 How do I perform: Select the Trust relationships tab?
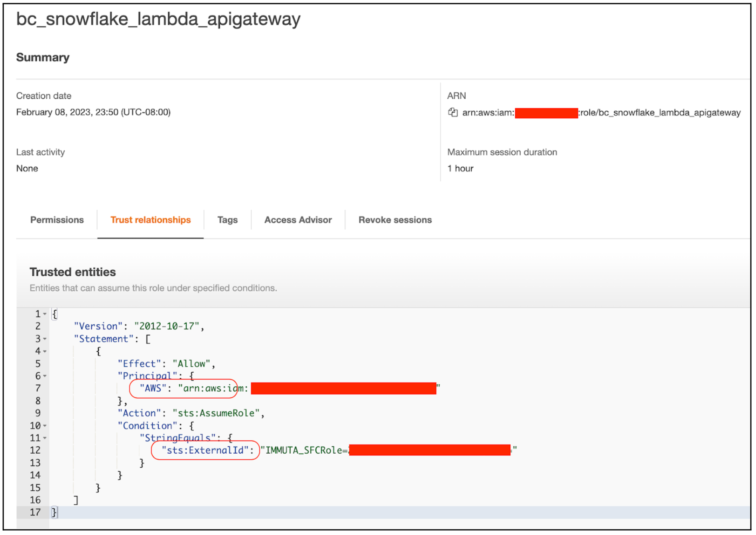150,220
